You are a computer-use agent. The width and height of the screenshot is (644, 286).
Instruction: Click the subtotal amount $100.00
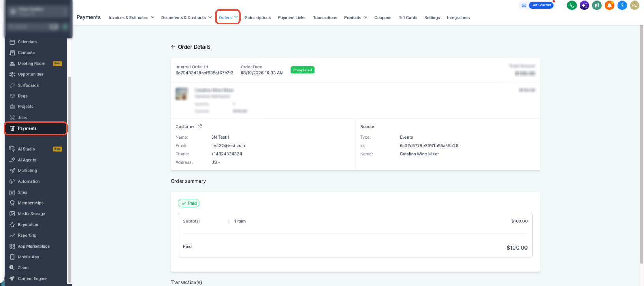pos(519,221)
